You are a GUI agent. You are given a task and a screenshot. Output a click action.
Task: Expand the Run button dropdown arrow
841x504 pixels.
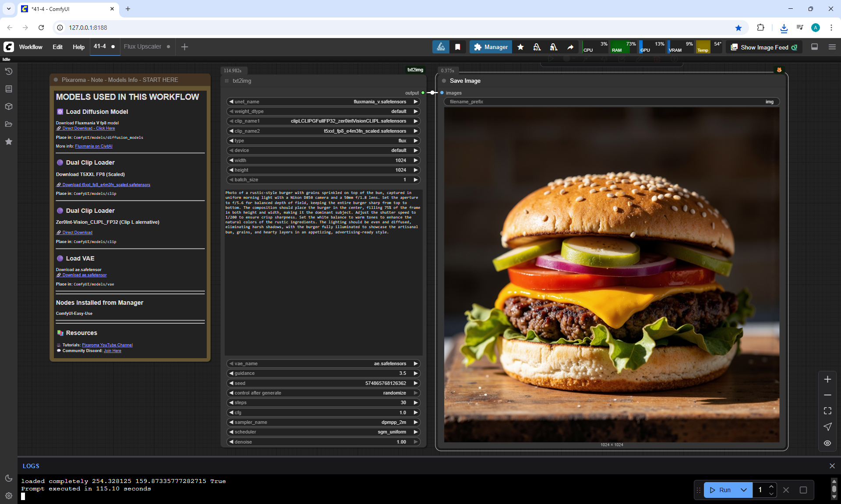[x=744, y=490]
